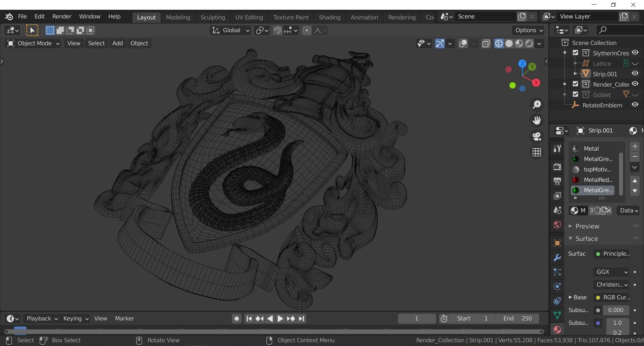
Task: Open the World properties tab
Action: (557, 225)
